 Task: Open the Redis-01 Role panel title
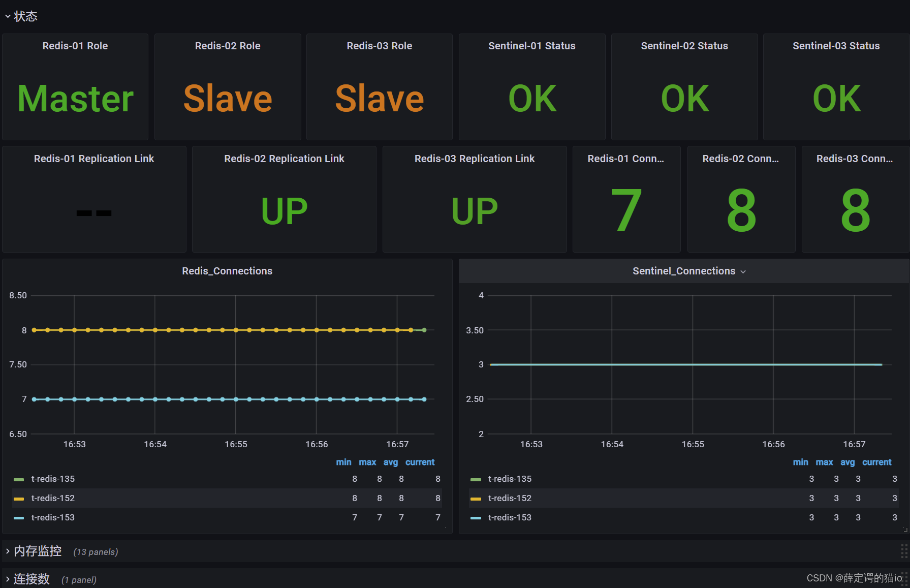[75, 46]
